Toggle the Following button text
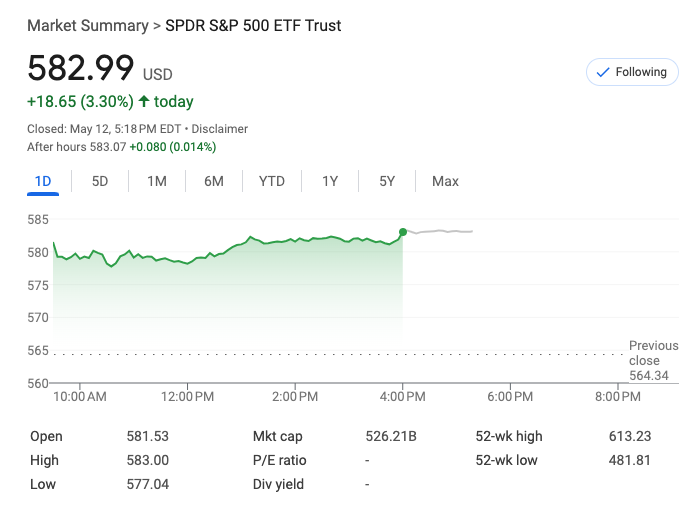 click(x=641, y=72)
